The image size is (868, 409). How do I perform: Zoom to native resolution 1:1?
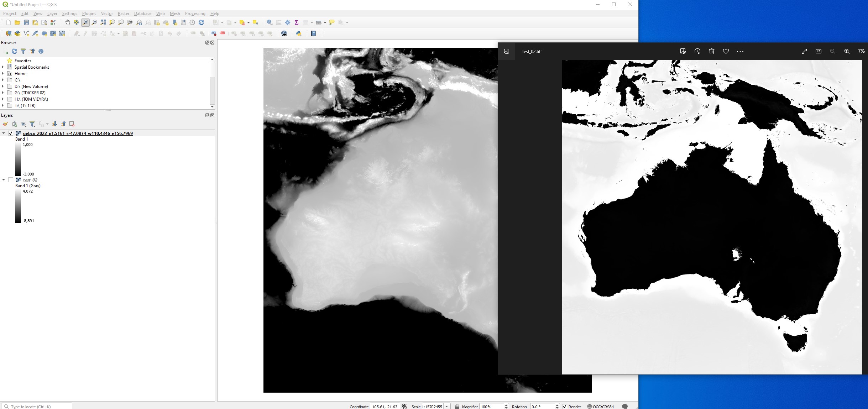(130, 22)
